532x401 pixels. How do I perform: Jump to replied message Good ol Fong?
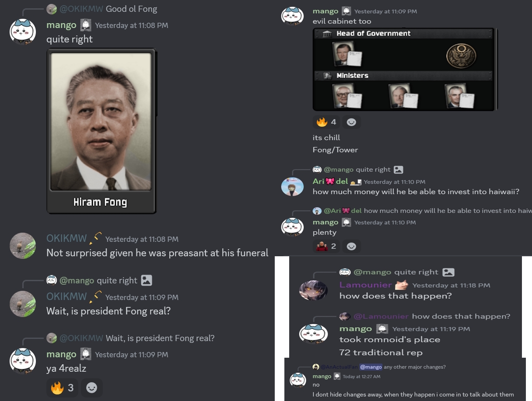pyautogui.click(x=131, y=9)
